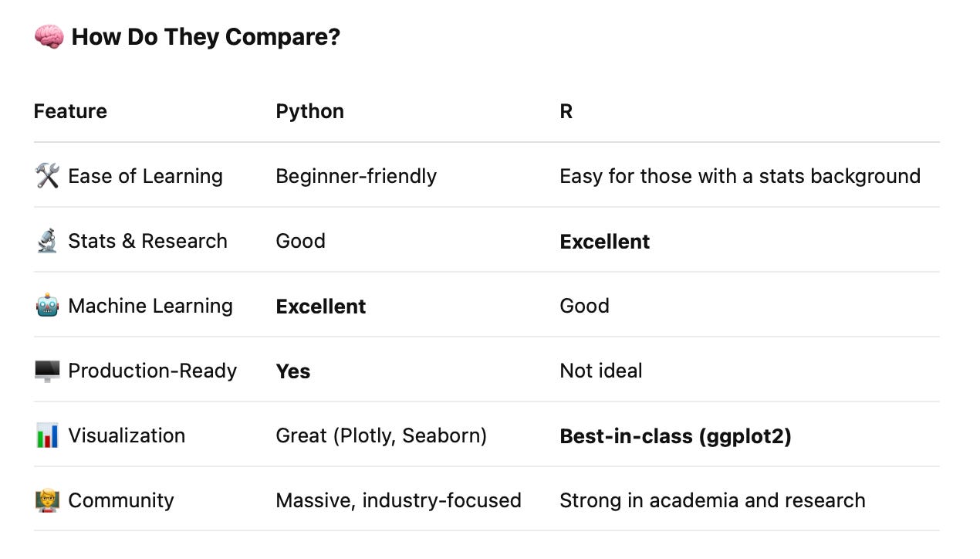Click the Not ideal cell

[x=600, y=371]
